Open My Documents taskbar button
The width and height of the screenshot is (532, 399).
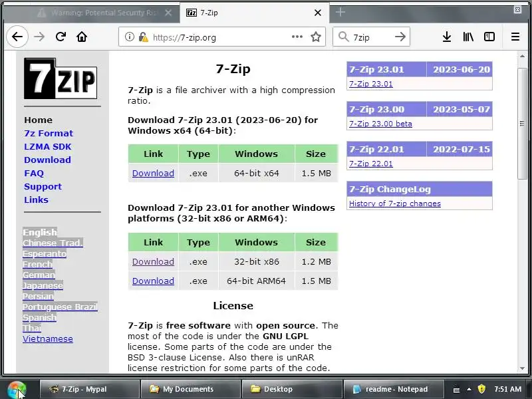(191, 389)
